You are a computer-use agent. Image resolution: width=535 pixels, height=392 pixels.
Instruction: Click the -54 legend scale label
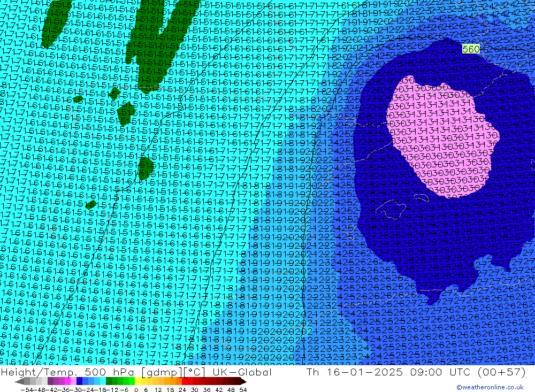(x=27, y=390)
